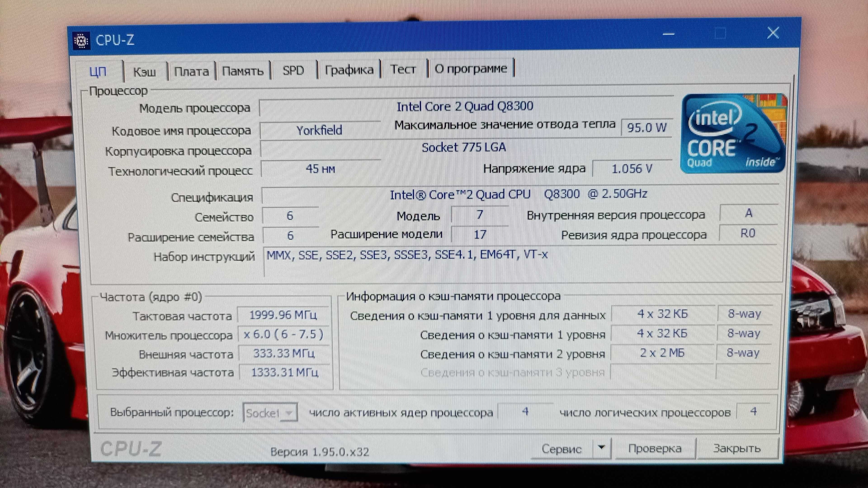The height and width of the screenshot is (488, 868).
Task: Select the 45 нм technology value
Action: point(321,169)
